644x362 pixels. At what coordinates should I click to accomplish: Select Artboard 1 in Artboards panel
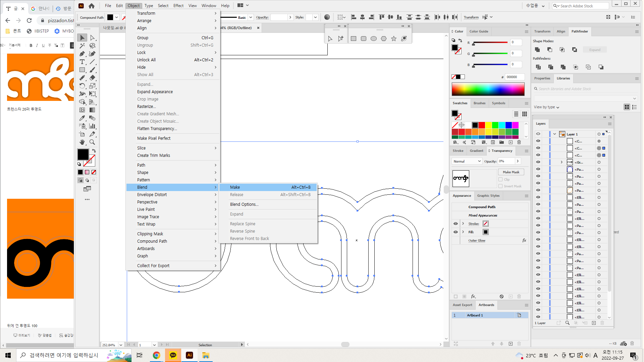[x=490, y=315]
